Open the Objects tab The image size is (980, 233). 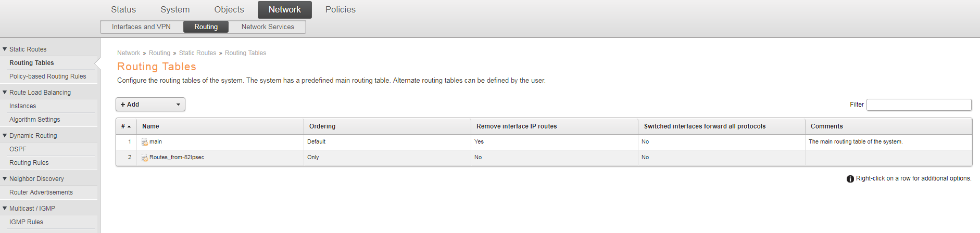point(229,9)
